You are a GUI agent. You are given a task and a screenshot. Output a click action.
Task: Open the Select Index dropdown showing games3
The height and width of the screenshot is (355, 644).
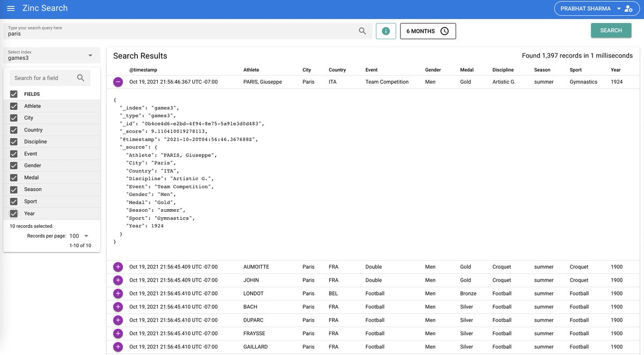point(90,54)
